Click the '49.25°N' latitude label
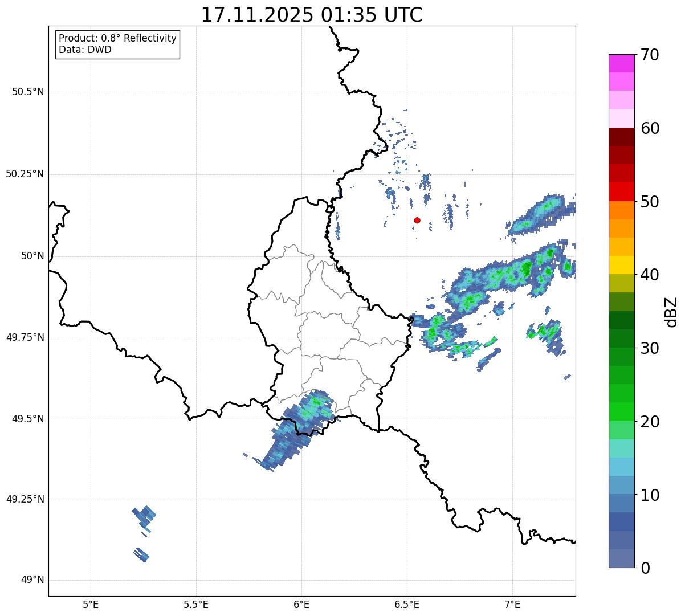685x616 pixels. (x=25, y=500)
